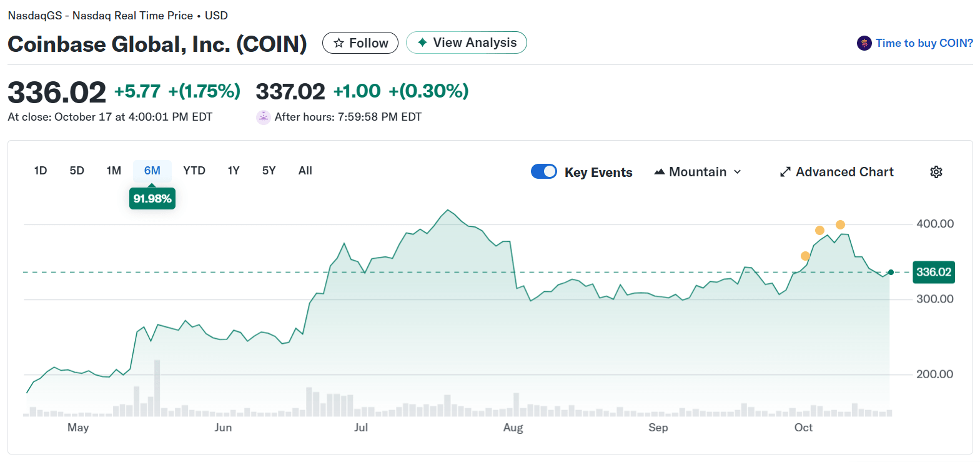Show the 1Y price range
Screen dimensions: 980x462
point(234,171)
